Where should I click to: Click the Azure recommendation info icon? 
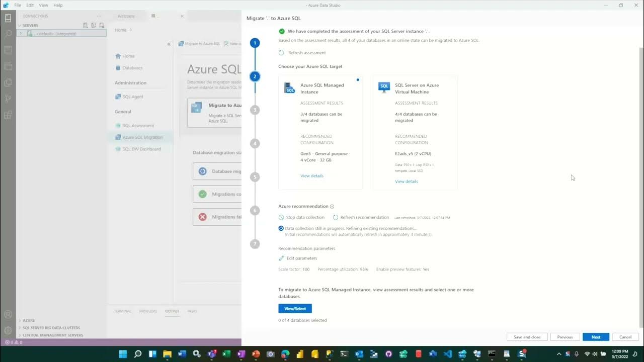(332, 207)
